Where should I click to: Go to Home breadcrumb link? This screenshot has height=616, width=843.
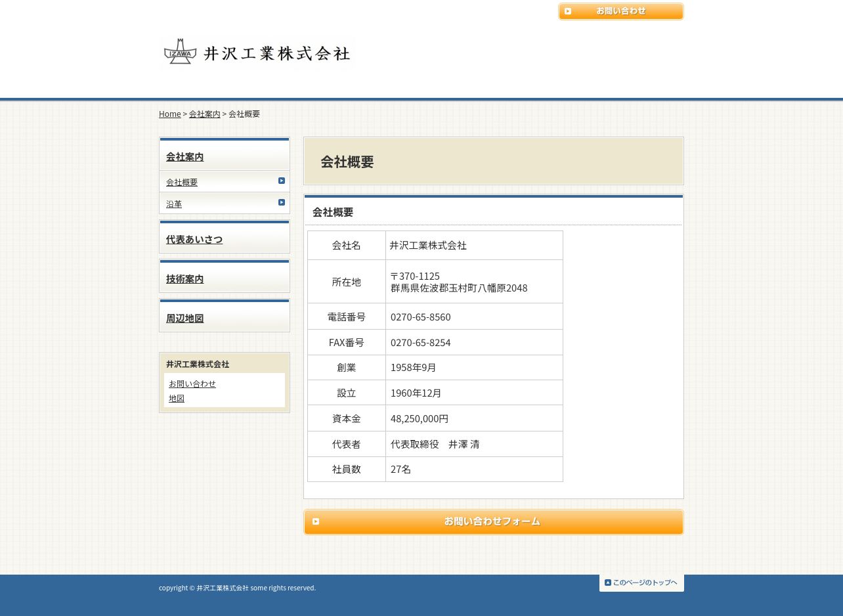169,114
